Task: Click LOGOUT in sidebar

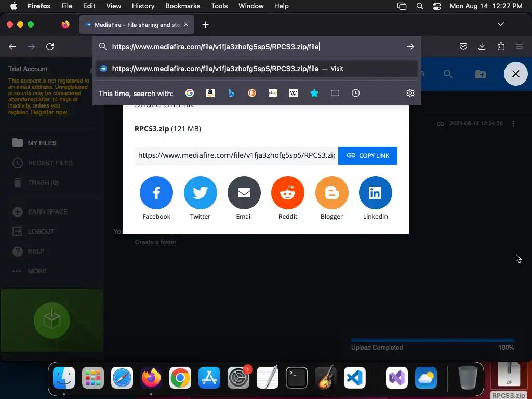Action: pyautogui.click(x=41, y=231)
